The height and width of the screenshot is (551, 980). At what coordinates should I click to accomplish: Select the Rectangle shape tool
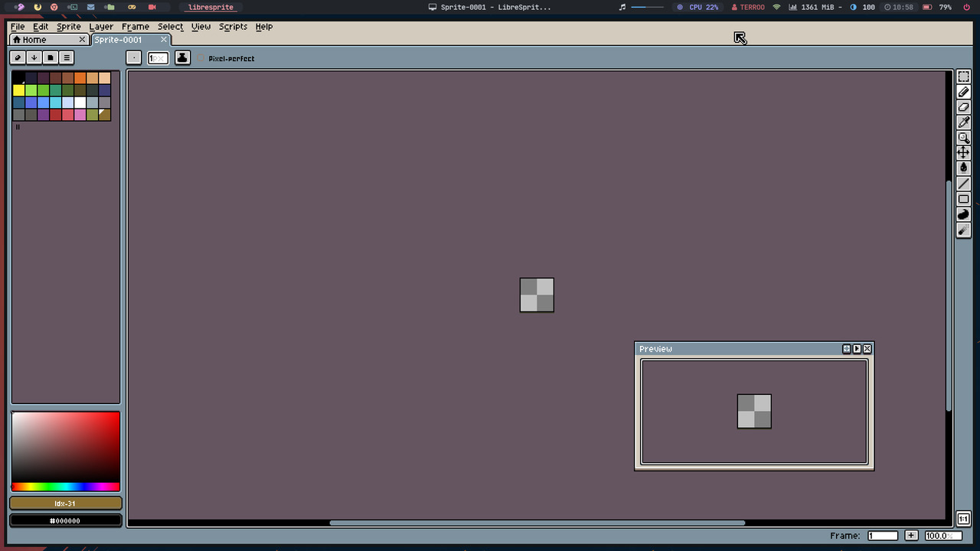point(963,199)
